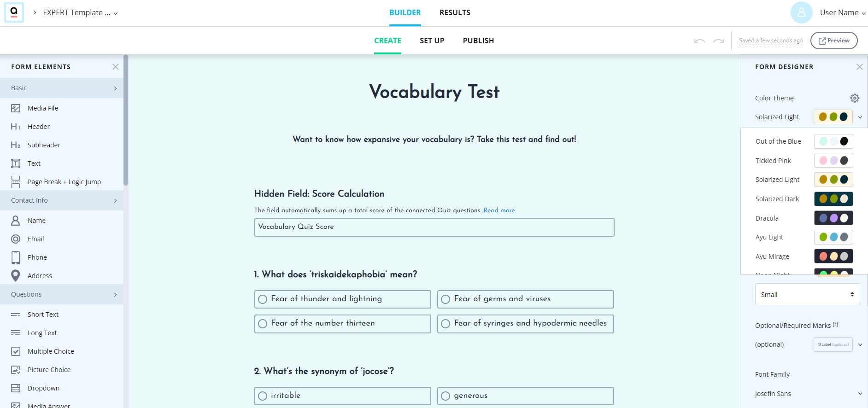Open the Font Family dropdown showing Josefin Sans
Viewport: 868px width, 408px height.
(807, 393)
